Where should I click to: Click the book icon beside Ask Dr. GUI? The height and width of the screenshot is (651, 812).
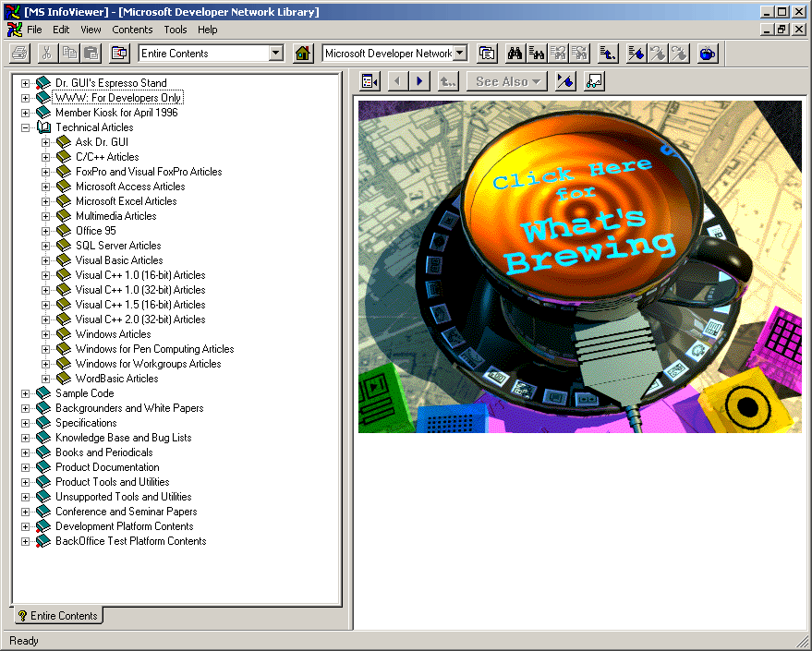[x=64, y=142]
